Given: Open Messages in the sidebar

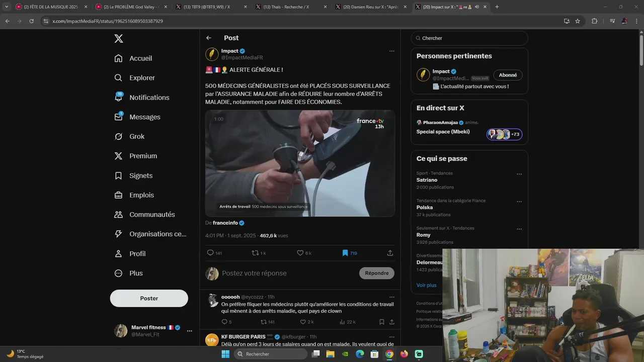Looking at the screenshot, I should [137, 117].
